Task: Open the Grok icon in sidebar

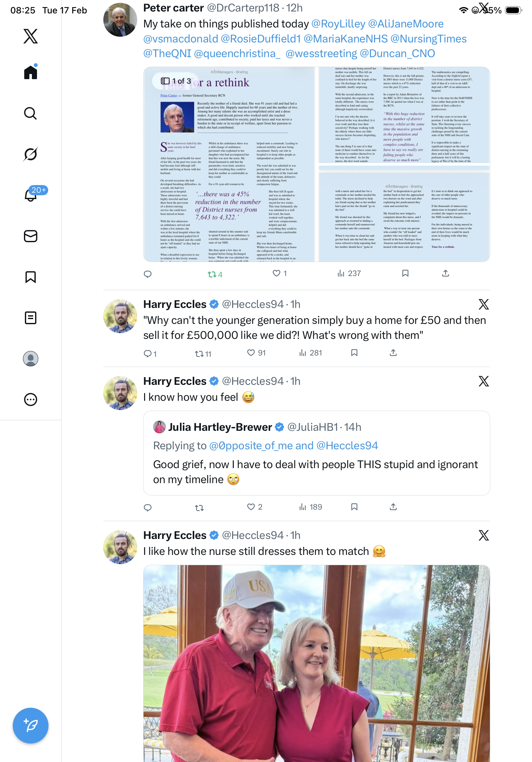Action: pyautogui.click(x=31, y=154)
